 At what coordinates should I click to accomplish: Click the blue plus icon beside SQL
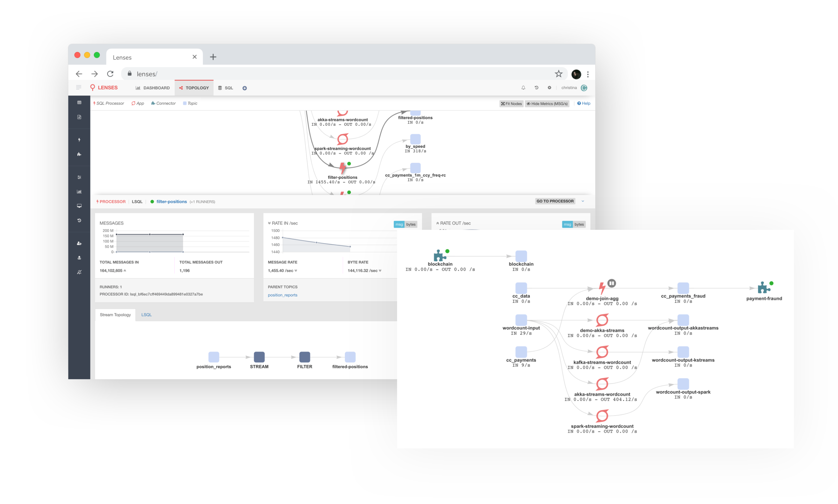[244, 88]
